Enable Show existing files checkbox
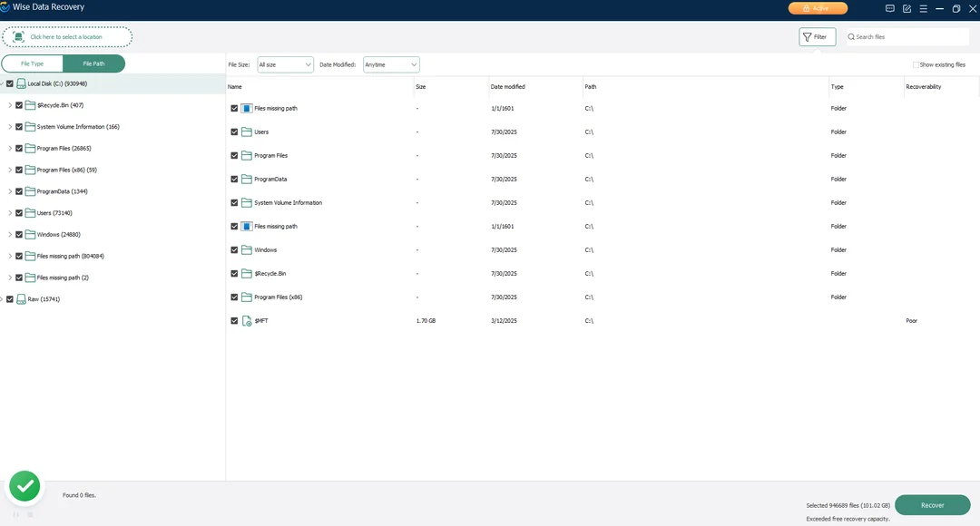The image size is (980, 526). pyautogui.click(x=916, y=64)
